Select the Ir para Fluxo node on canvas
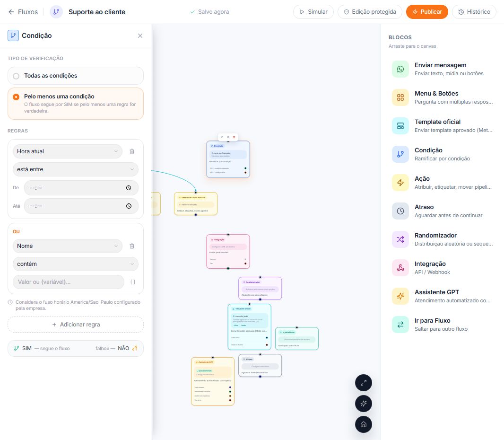Screen dimensions: 504x440 296,339
